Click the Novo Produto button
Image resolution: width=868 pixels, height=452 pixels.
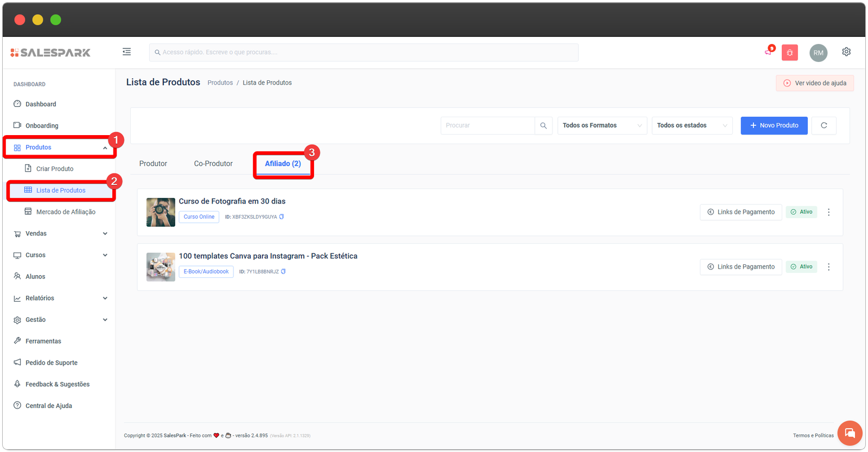(x=774, y=126)
